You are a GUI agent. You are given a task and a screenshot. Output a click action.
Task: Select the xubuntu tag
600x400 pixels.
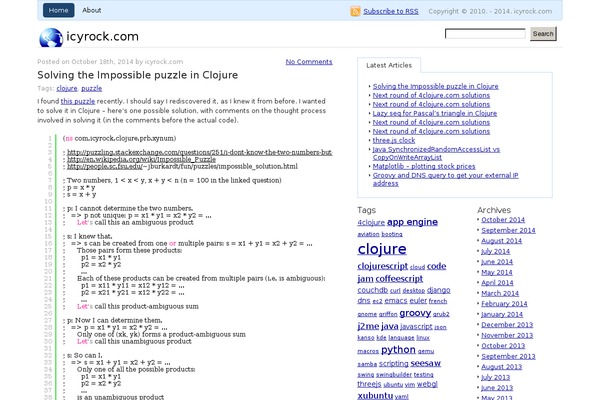tap(375, 395)
